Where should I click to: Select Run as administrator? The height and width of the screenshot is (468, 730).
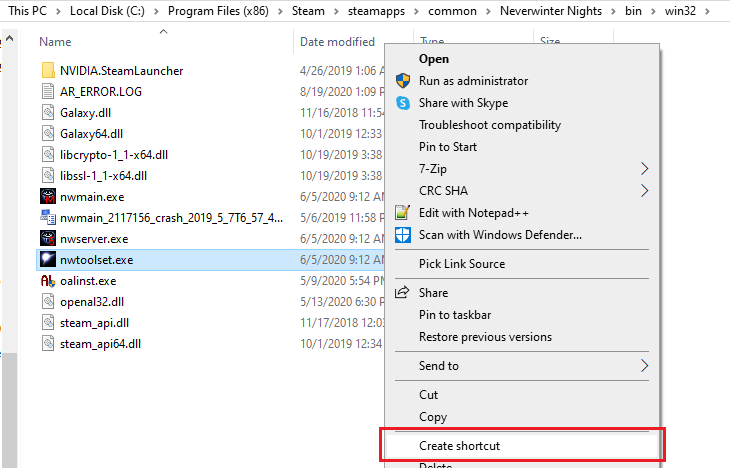473,81
